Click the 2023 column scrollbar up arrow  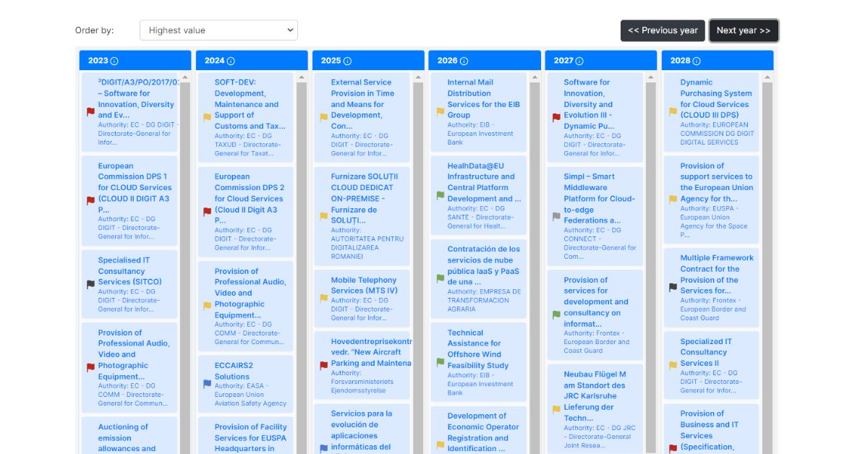click(185, 77)
